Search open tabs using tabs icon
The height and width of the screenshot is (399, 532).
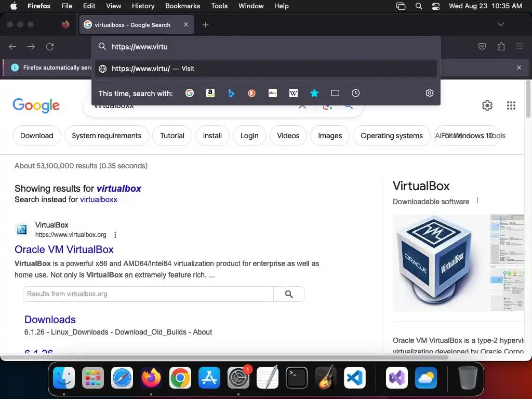[335, 93]
